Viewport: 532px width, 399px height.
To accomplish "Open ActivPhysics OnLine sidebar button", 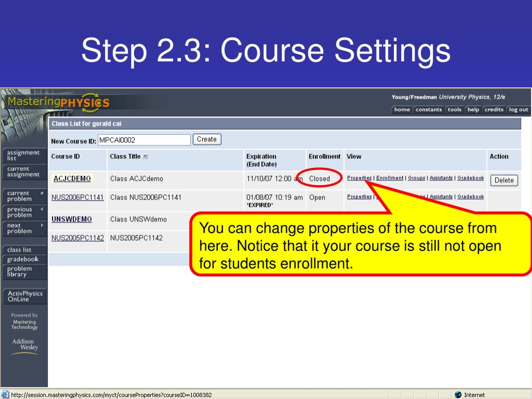I will click(x=25, y=296).
